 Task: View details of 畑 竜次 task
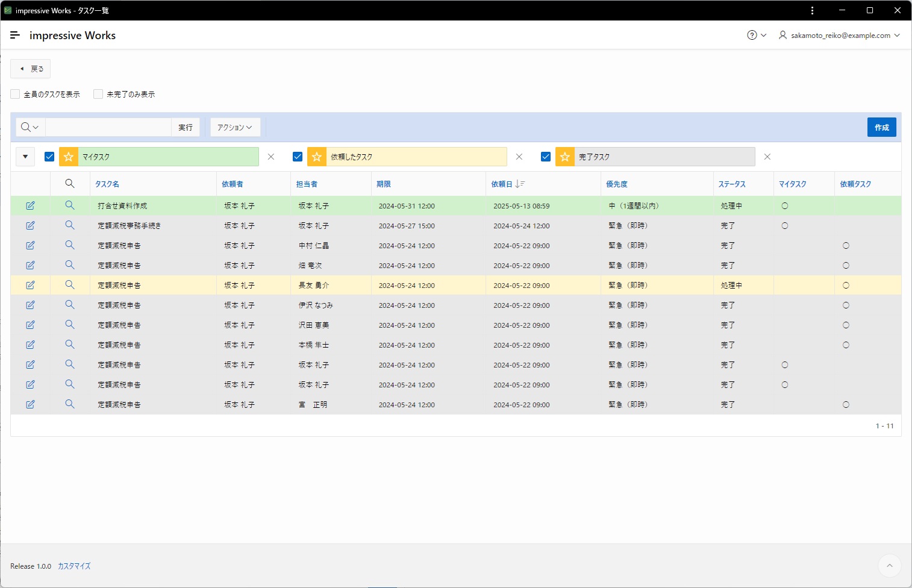pos(70,265)
